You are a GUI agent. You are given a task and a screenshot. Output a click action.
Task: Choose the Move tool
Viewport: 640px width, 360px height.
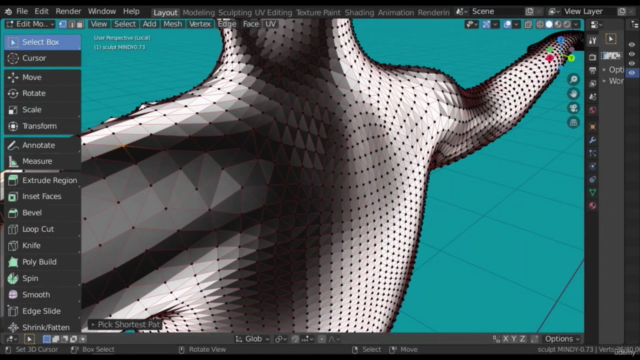tap(42, 77)
